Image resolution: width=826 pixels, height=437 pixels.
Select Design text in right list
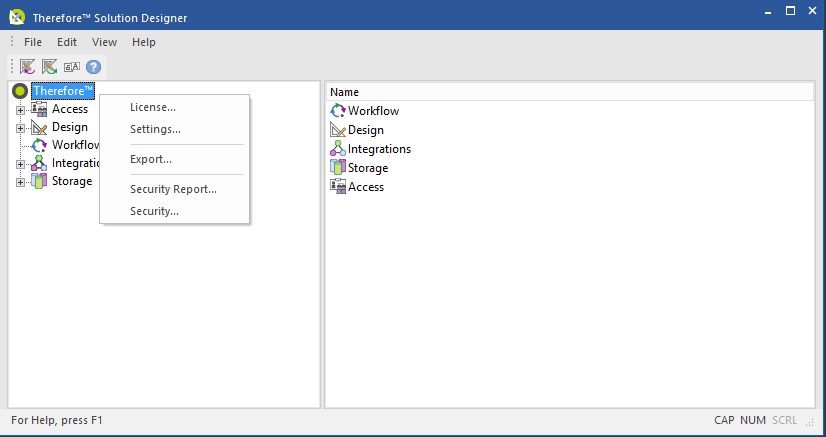tap(366, 130)
